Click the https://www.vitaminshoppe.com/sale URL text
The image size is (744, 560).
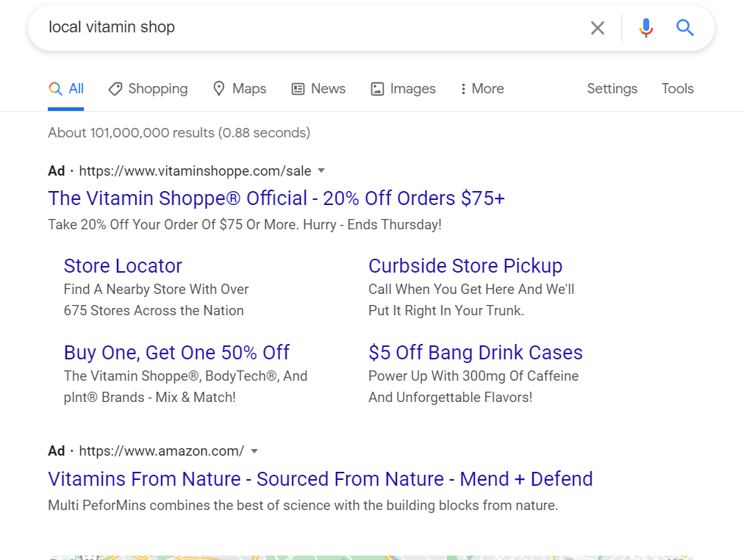click(x=195, y=170)
